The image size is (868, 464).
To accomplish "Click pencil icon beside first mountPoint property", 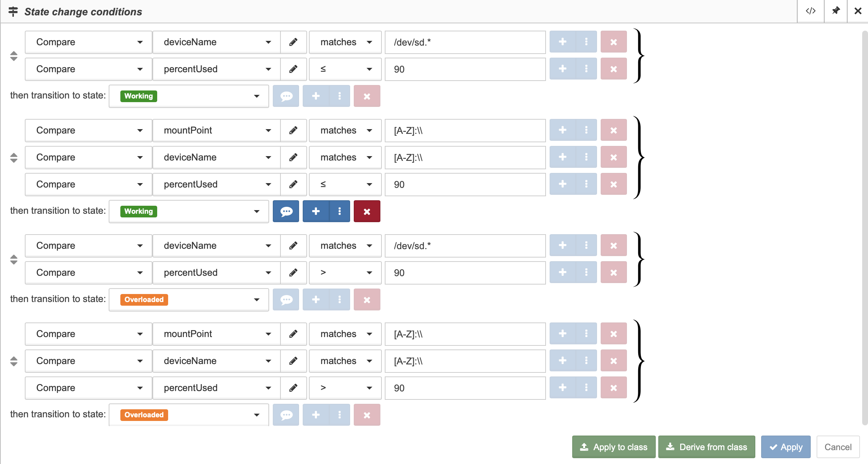I will pos(293,130).
